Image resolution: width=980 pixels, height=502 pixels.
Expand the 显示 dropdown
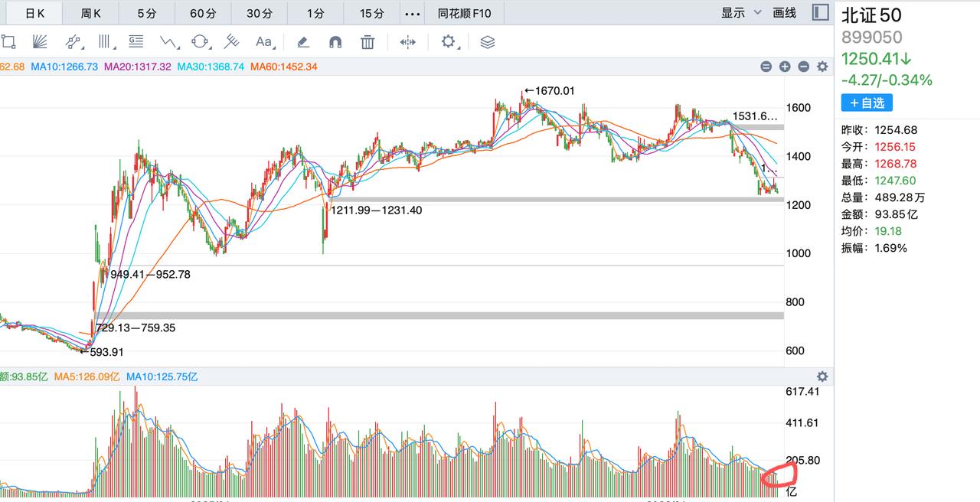click(x=740, y=13)
